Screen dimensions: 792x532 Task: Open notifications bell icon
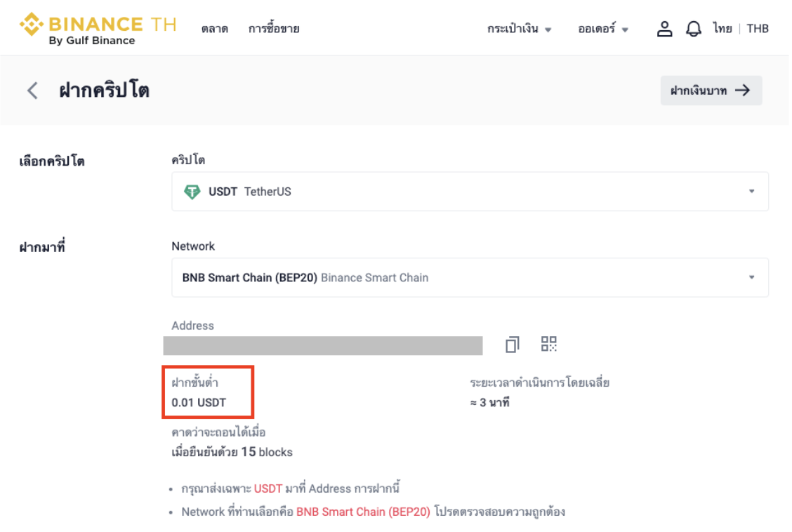tap(694, 29)
